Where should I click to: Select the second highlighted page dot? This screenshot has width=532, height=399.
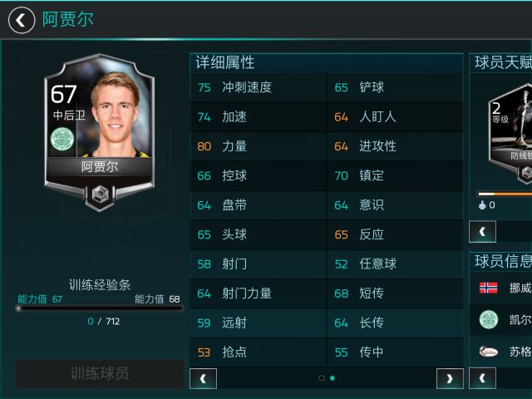tap(332, 378)
